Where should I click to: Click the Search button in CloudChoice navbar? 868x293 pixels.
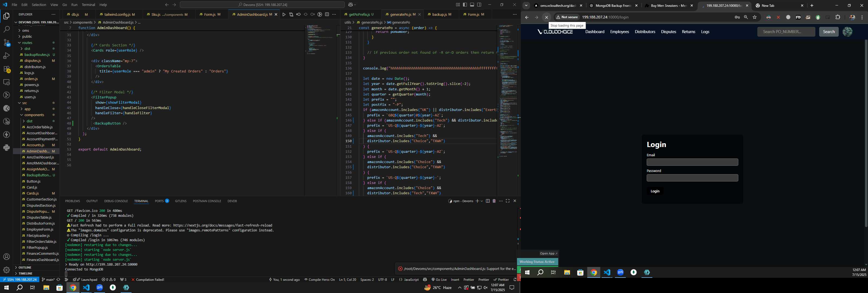pyautogui.click(x=829, y=32)
